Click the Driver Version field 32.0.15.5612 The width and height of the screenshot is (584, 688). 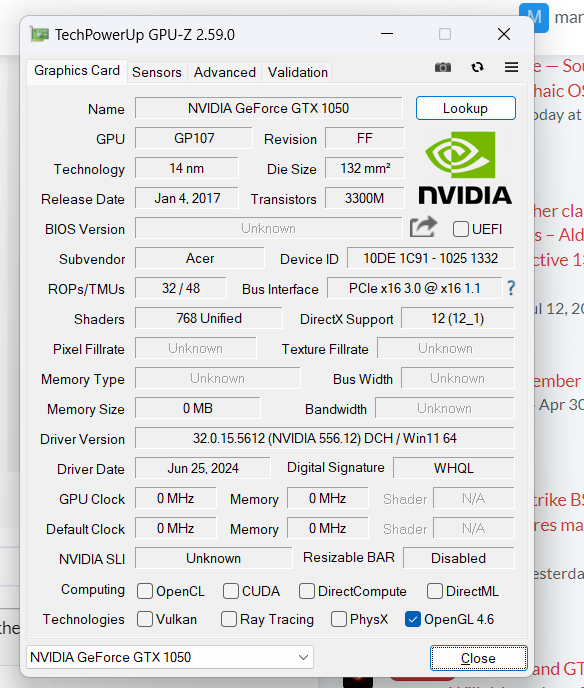(325, 438)
